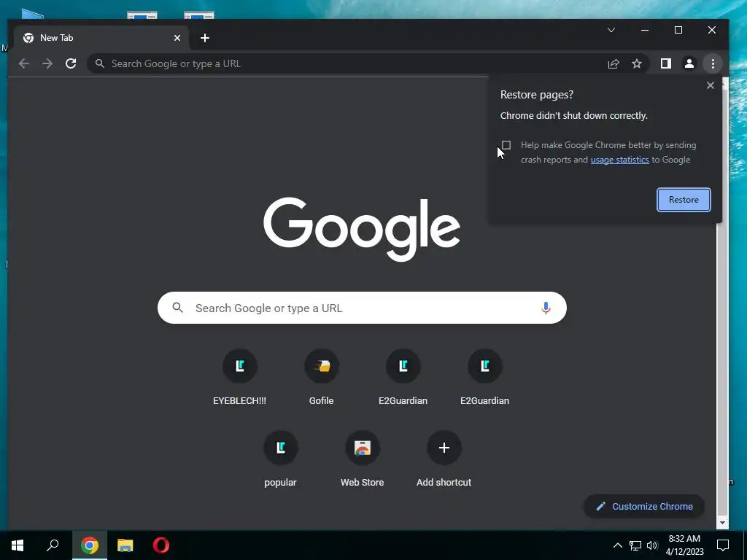
Task: Select the New Tab tab
Action: click(100, 38)
